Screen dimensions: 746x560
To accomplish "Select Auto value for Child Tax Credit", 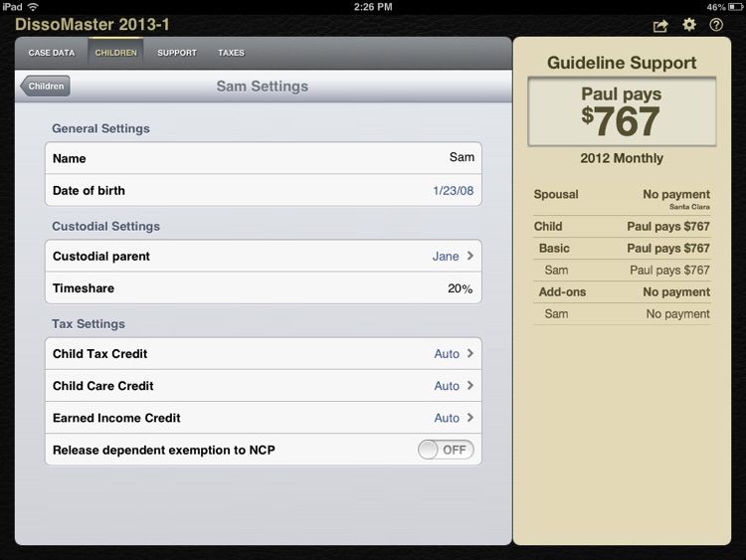I will click(x=447, y=354).
